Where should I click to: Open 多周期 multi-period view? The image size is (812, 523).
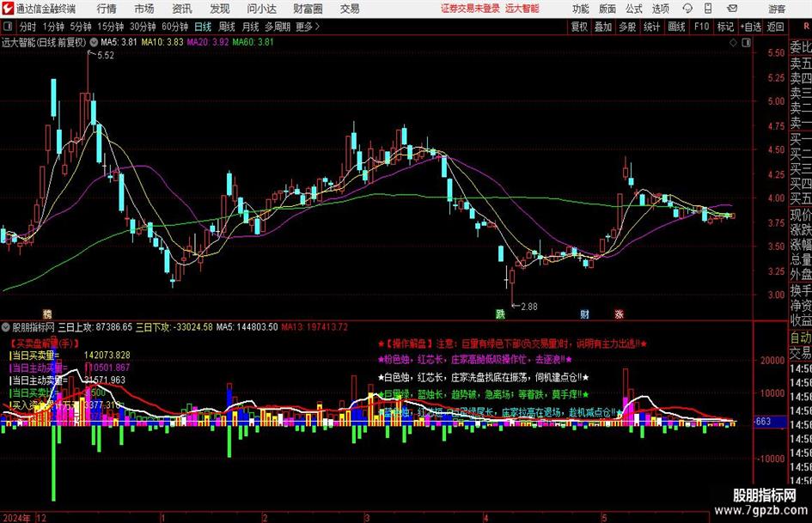pos(278,27)
